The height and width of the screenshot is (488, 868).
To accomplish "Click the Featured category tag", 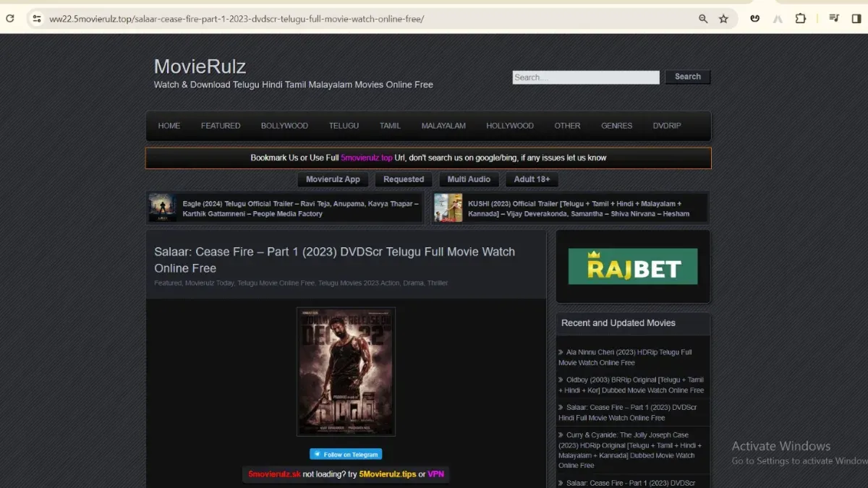I will [x=168, y=283].
